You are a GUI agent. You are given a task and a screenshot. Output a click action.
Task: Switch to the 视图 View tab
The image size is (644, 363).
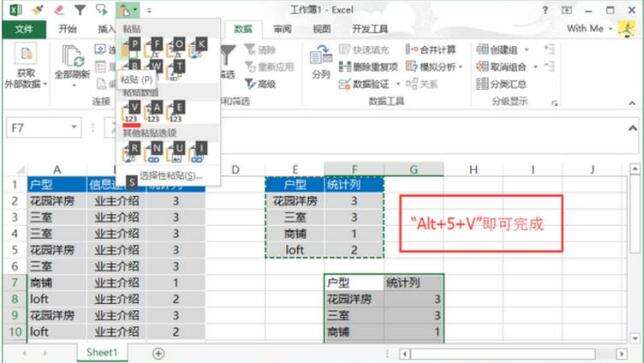(322, 29)
